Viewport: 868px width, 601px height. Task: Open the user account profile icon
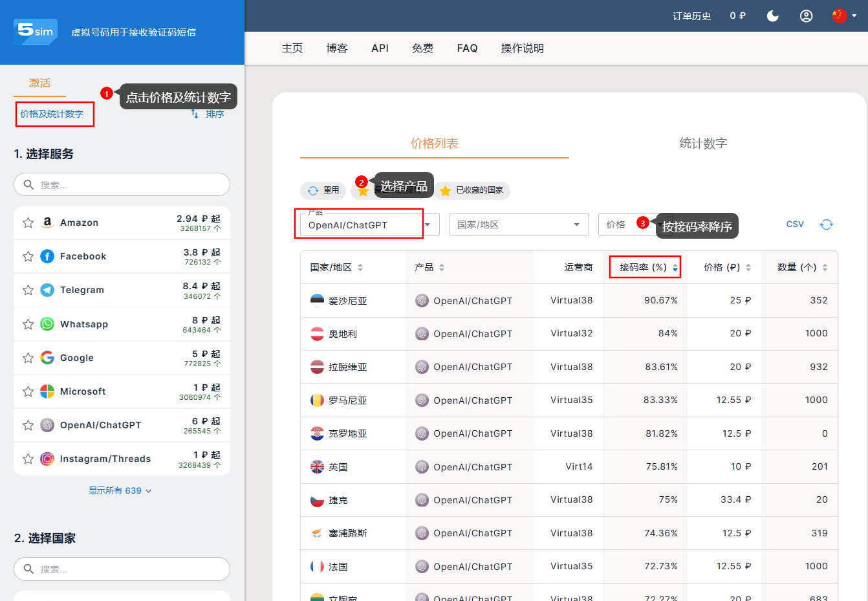click(x=806, y=16)
